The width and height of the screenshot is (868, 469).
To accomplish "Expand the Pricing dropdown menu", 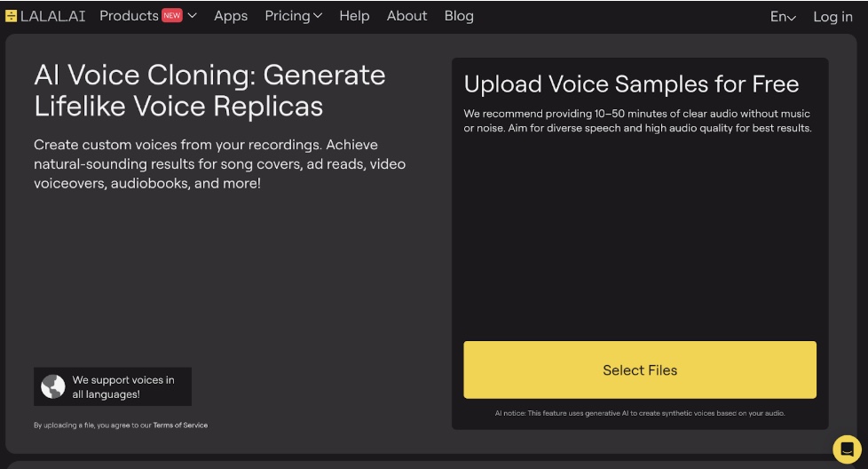I will click(294, 16).
